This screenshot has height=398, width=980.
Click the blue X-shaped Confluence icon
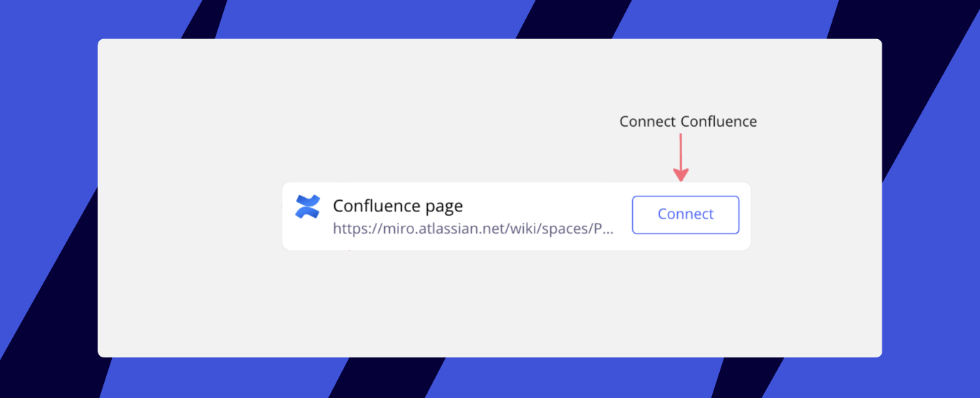(x=307, y=206)
